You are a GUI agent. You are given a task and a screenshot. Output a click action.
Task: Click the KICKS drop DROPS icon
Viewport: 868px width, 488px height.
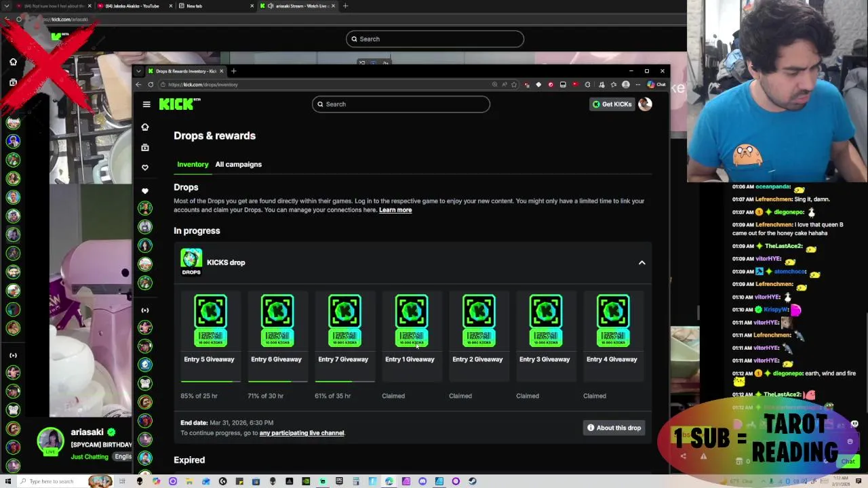[191, 262]
